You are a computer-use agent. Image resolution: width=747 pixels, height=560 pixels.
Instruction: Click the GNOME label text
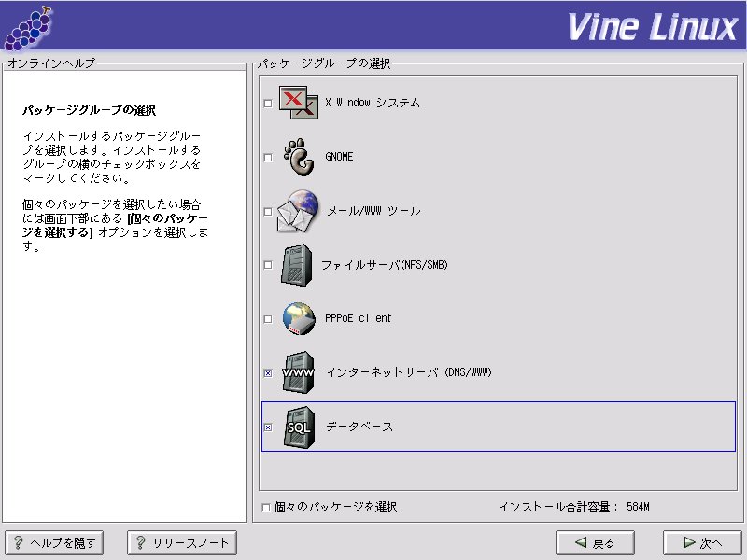(339, 157)
